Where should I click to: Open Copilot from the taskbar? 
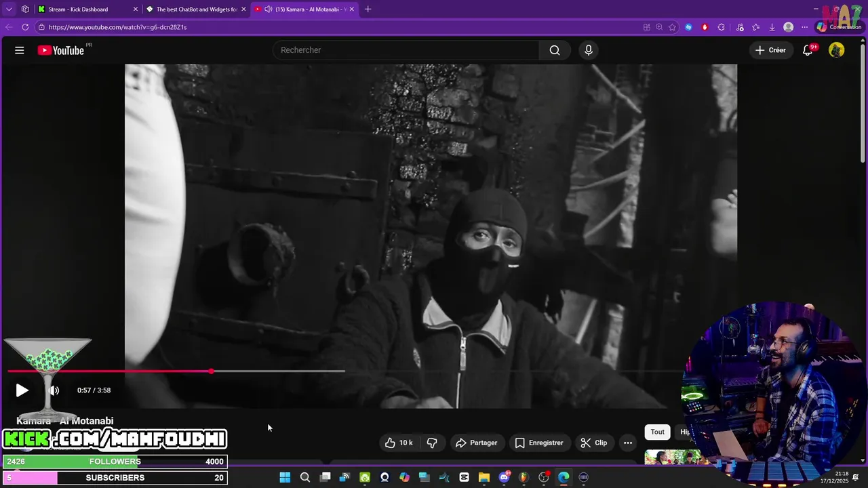click(x=404, y=477)
